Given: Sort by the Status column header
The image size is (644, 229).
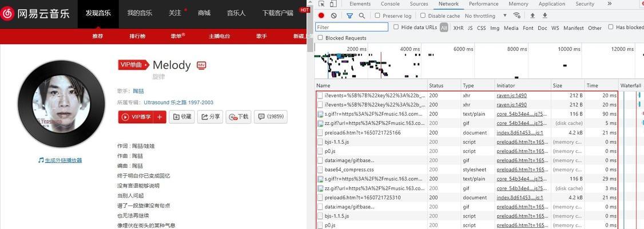Looking at the screenshot, I should coord(444,85).
